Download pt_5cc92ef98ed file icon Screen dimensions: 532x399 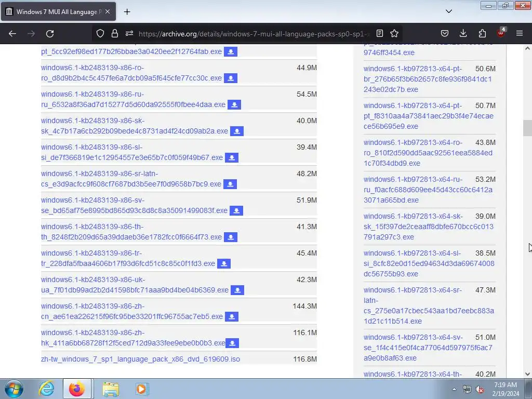tap(231, 51)
